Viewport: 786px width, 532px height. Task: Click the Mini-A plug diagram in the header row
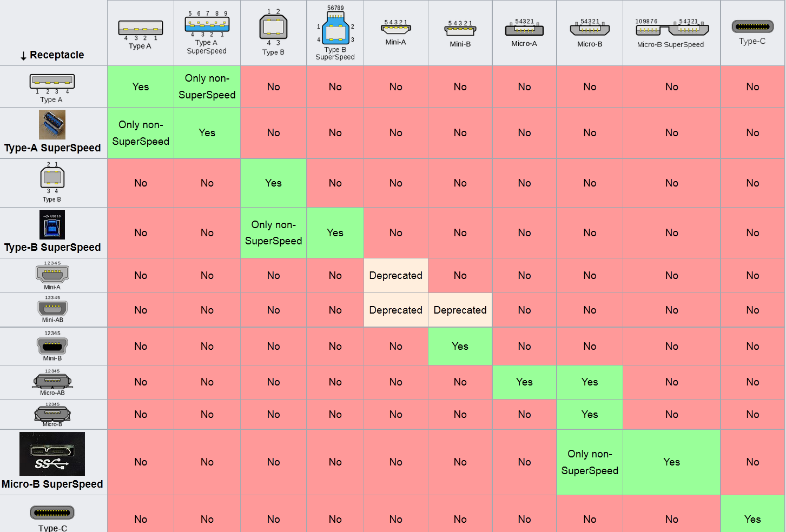(x=395, y=29)
